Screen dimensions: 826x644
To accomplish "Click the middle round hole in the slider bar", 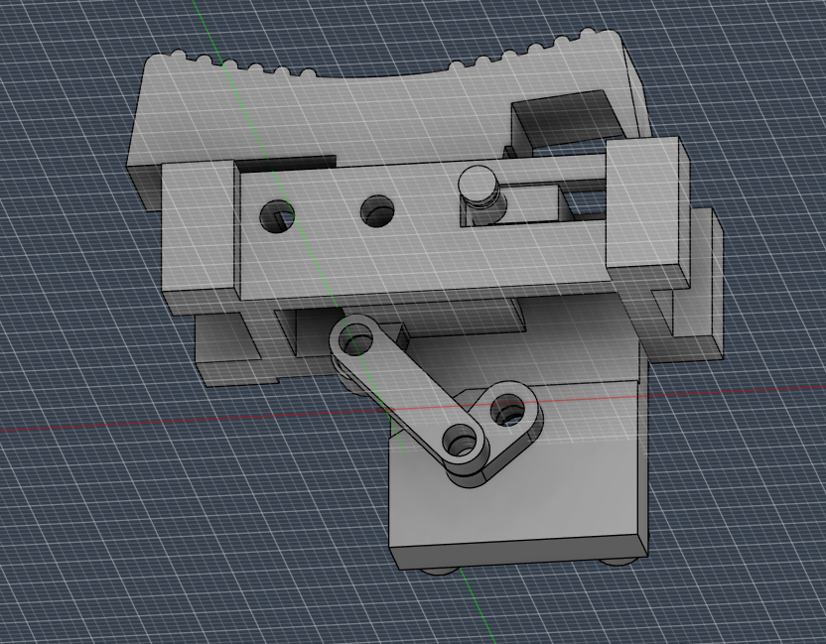I will [x=377, y=211].
